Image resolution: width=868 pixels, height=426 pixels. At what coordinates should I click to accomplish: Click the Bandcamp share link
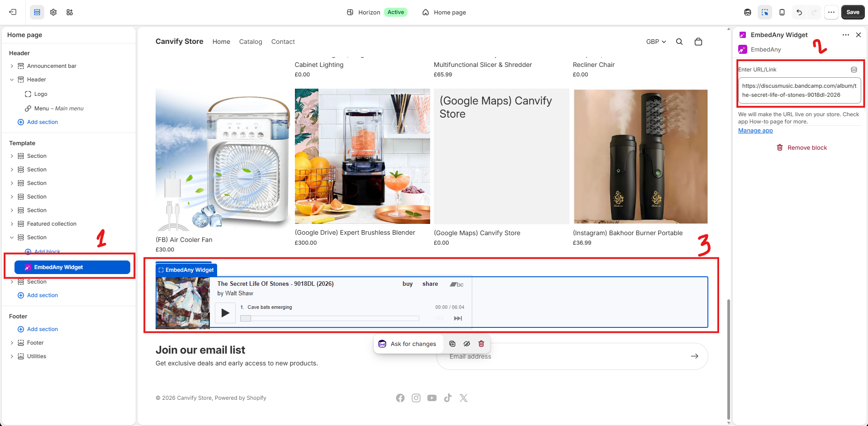[x=430, y=284]
